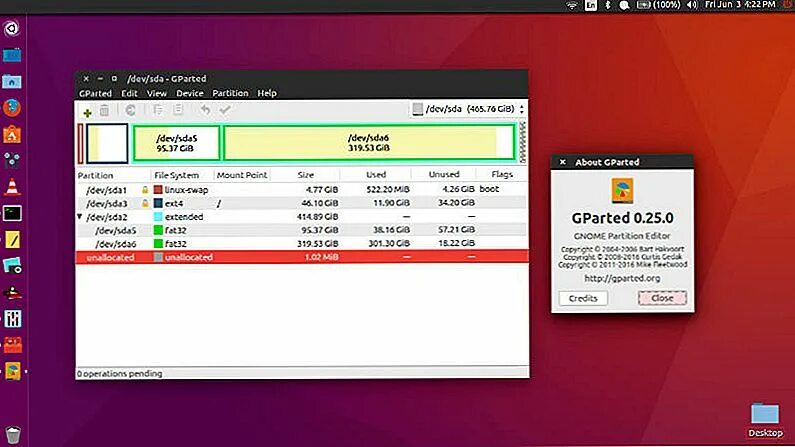Select the white sda3 block in disk graphic

pyautogui.click(x=107, y=143)
